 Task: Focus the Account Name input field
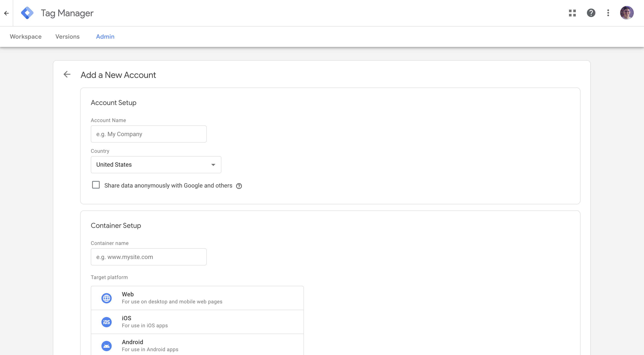point(149,134)
